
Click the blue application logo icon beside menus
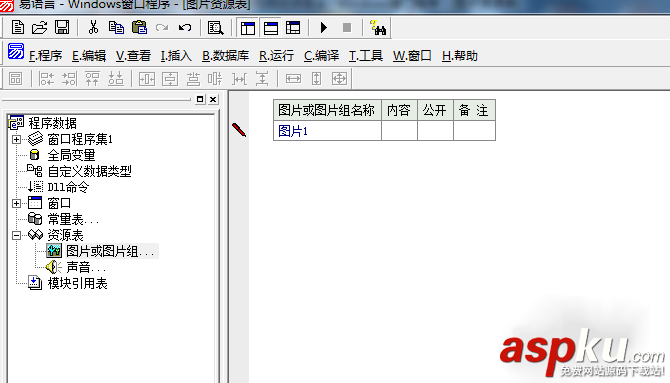point(16,51)
